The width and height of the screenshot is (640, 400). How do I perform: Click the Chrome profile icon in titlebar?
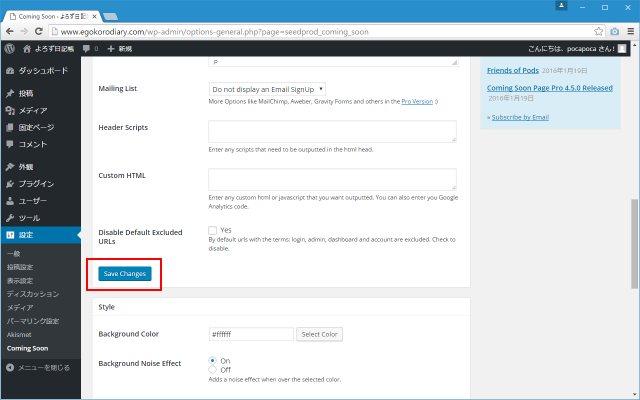561,6
